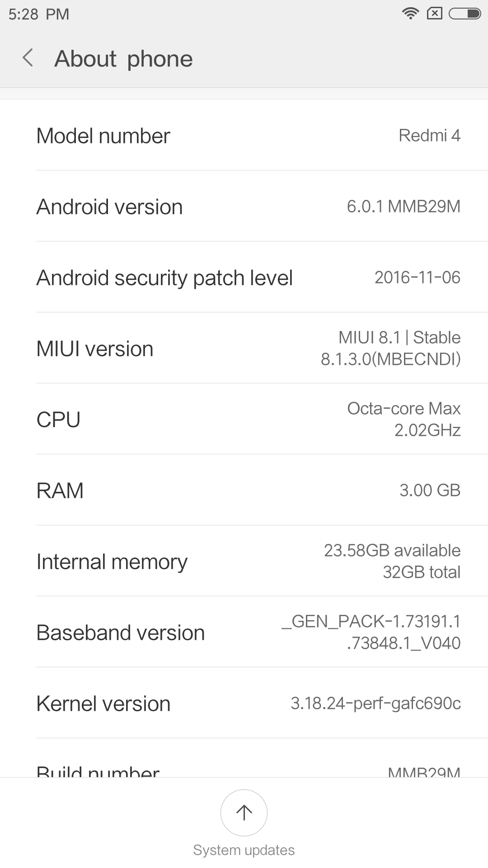Tap the 5:28 PM clock
Viewport: 488px width, 868px height.
click(x=39, y=14)
